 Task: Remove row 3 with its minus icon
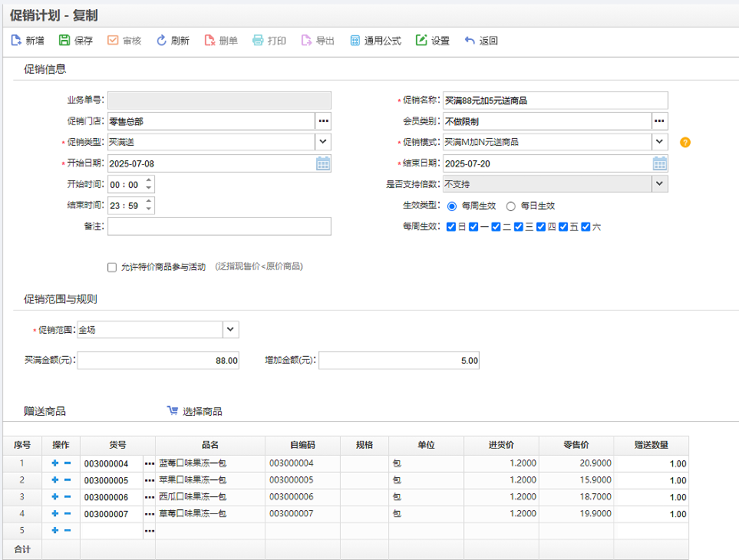tap(68, 497)
